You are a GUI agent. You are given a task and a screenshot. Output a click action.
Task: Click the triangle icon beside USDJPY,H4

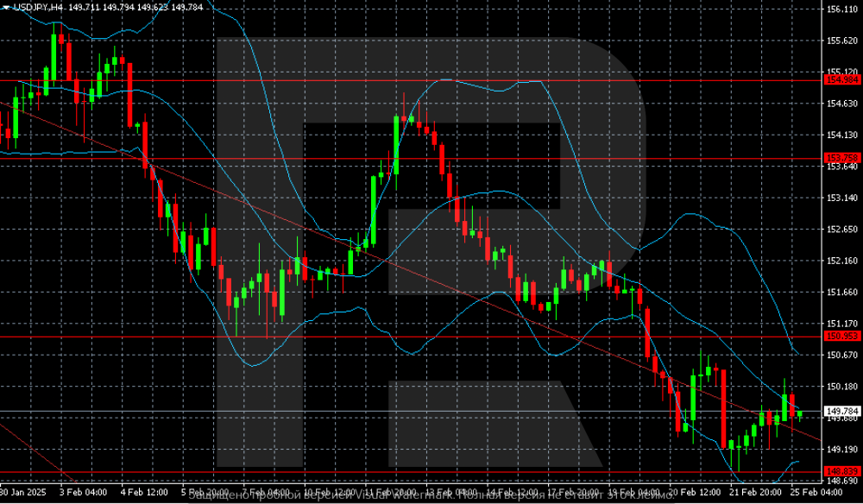coord(5,7)
